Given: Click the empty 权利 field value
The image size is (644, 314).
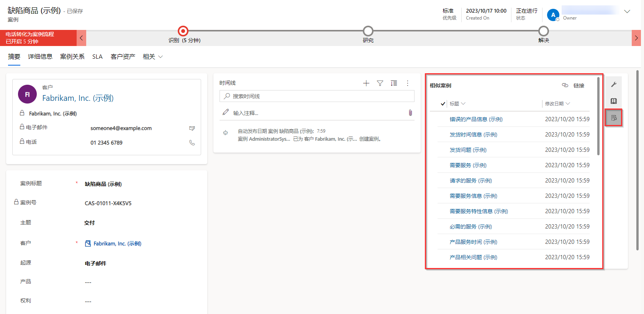Looking at the screenshot, I should [88, 302].
